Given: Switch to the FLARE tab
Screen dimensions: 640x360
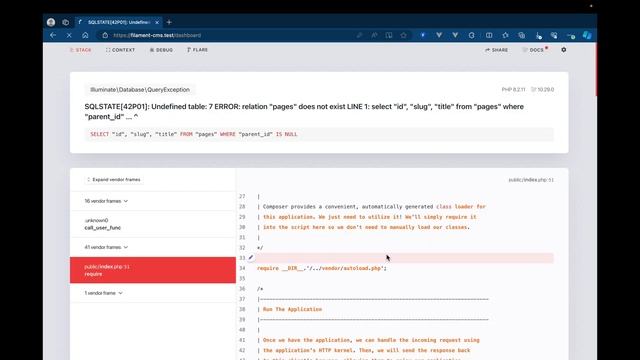Looking at the screenshot, I should [x=198, y=50].
